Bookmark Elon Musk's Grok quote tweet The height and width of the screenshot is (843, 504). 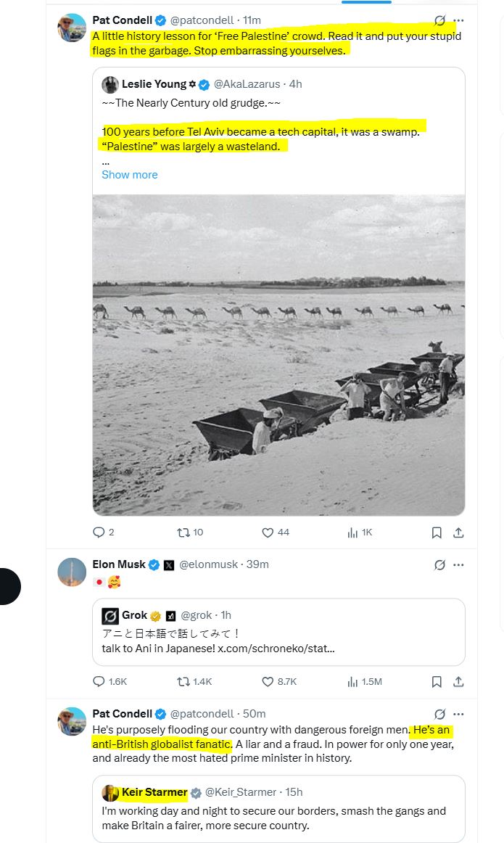click(x=437, y=682)
